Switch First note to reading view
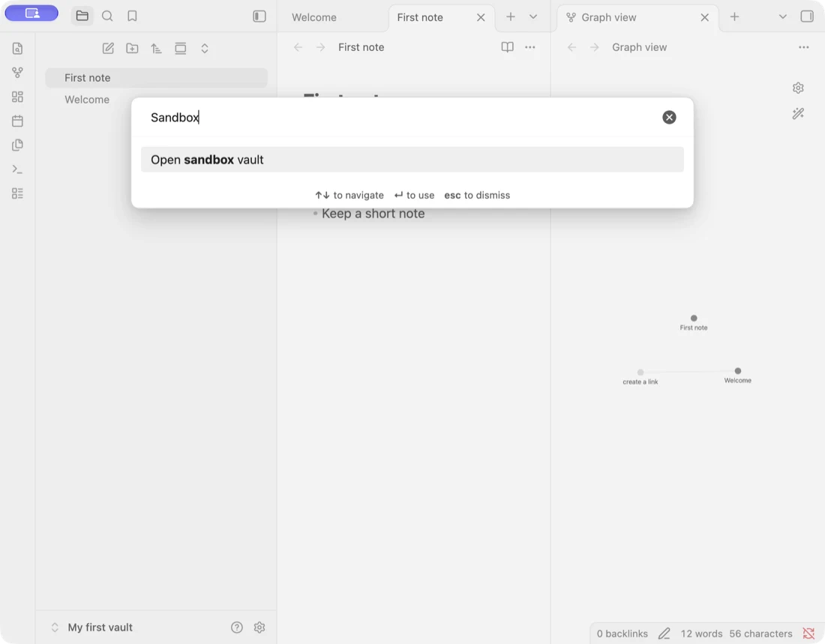 point(507,47)
